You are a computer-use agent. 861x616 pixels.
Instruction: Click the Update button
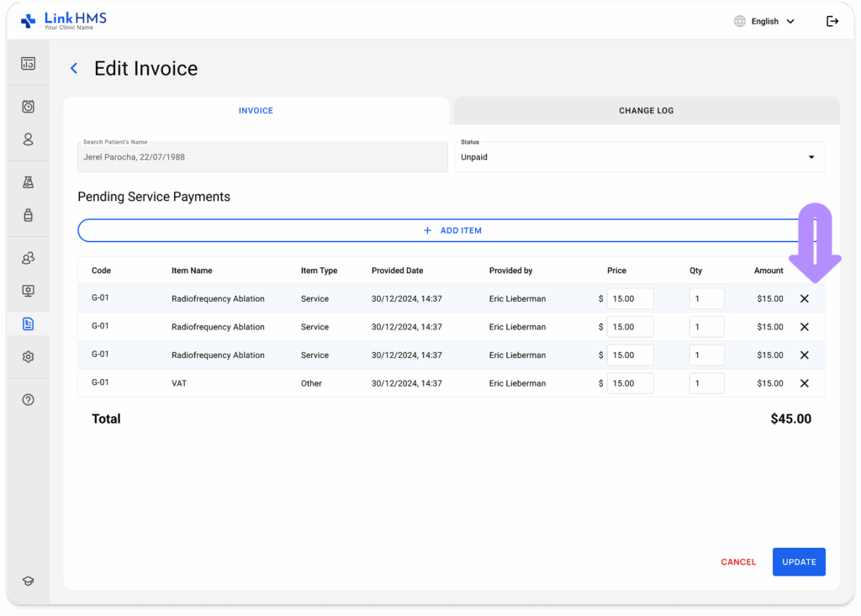[x=799, y=561]
